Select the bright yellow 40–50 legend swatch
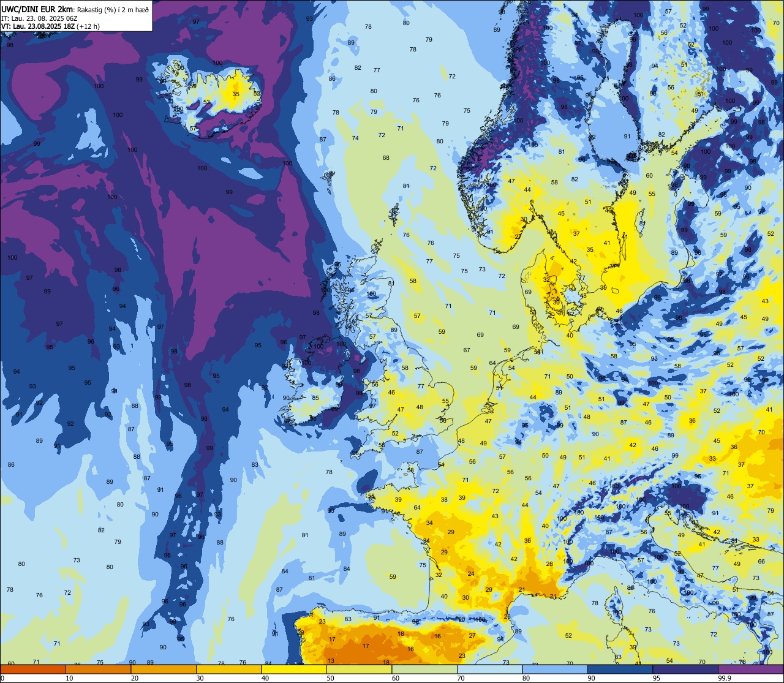Viewport: 784px width, 683px height. 294,669
